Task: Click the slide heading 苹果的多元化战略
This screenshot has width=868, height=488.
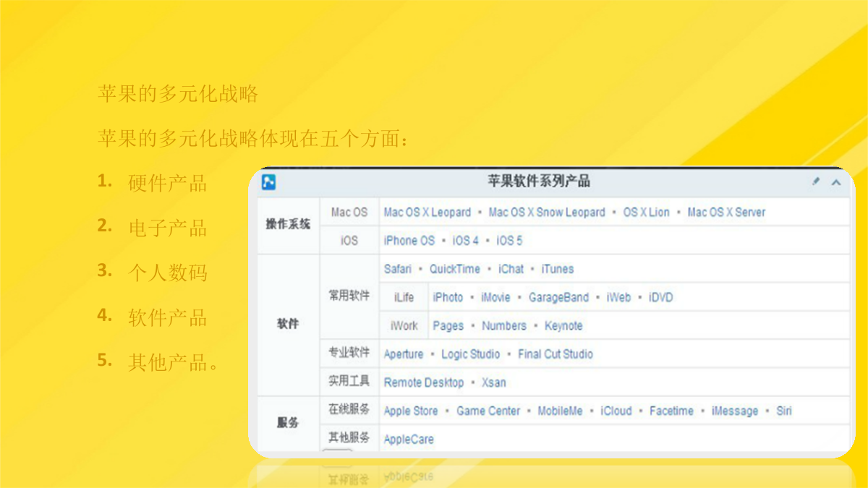Action: point(178,93)
